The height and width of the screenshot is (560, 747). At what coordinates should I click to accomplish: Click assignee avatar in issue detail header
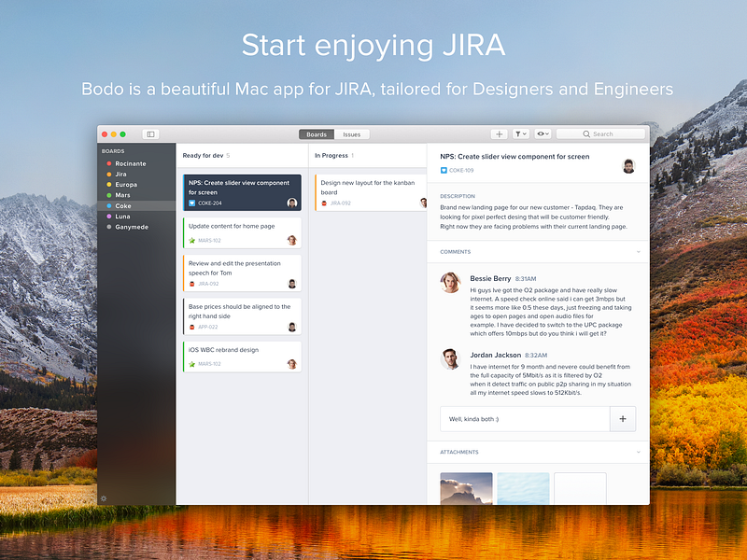tap(628, 166)
